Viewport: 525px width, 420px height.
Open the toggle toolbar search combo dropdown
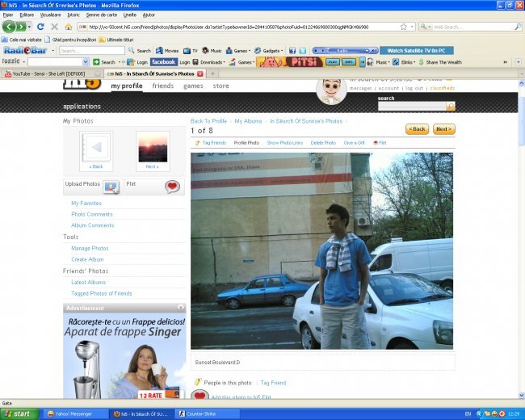point(86,62)
